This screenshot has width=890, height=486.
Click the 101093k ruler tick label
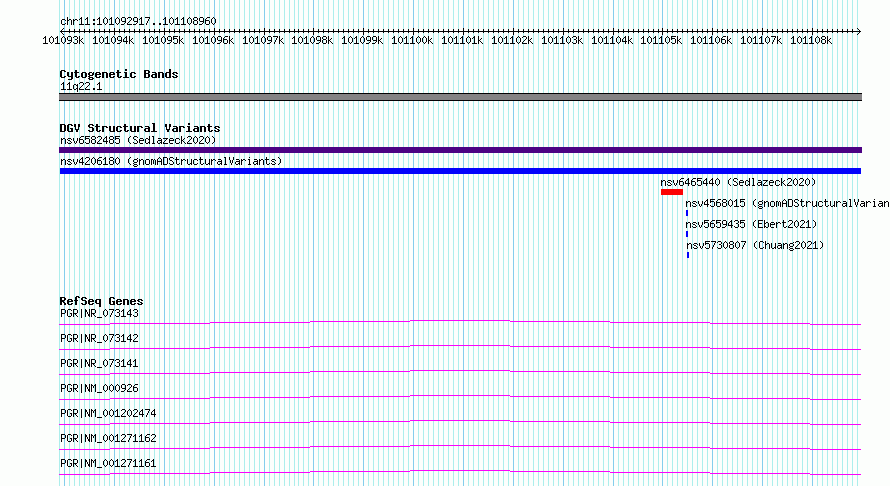(x=63, y=40)
